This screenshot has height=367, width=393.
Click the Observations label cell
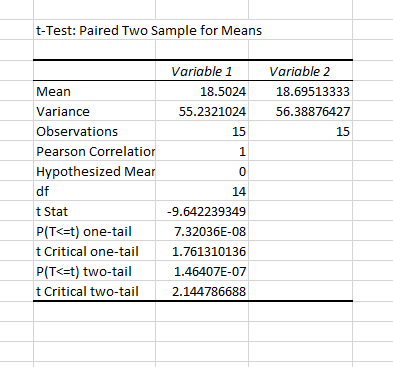94,131
